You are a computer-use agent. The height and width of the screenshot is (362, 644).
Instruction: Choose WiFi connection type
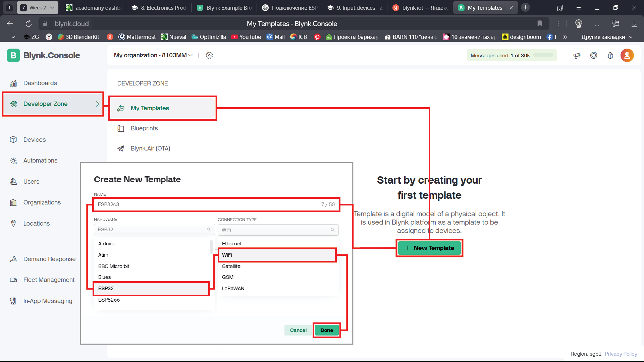tap(277, 255)
